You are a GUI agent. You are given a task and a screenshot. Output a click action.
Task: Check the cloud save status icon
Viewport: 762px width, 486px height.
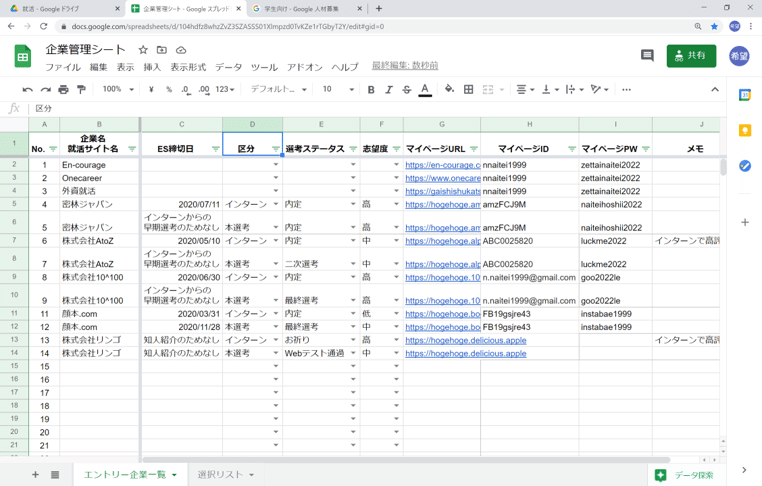[181, 50]
